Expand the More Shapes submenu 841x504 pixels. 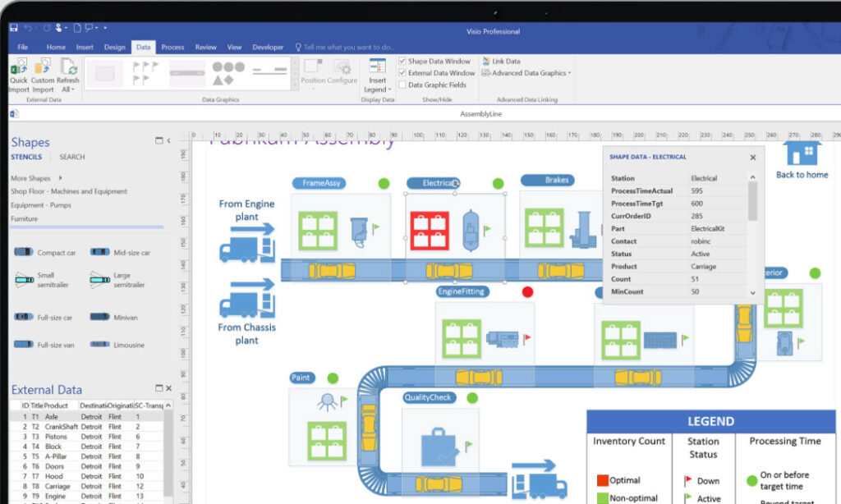[x=60, y=177]
